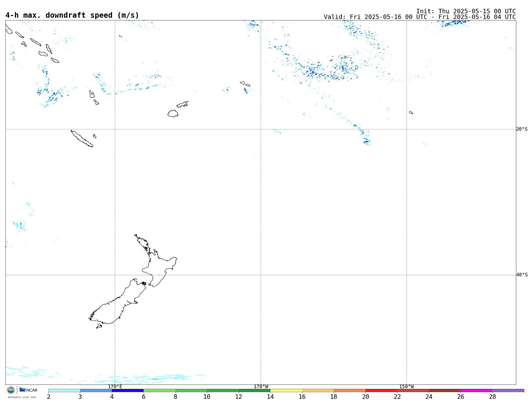
Task: Click the 40°S latitude label
Action: point(522,275)
